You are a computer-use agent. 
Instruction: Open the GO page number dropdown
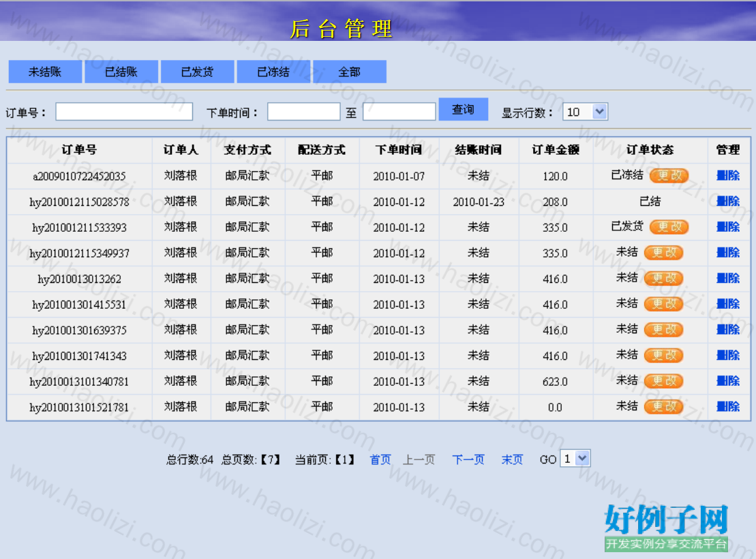coord(575,459)
